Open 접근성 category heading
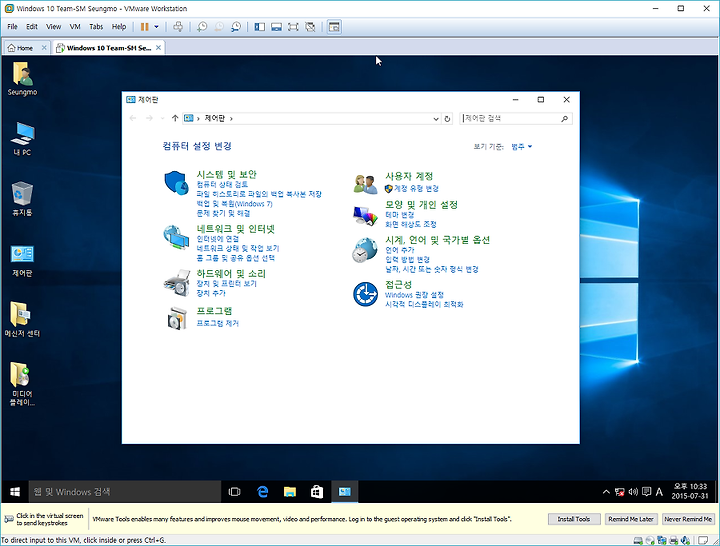Viewport: 720px width, 546px height. pyautogui.click(x=399, y=285)
